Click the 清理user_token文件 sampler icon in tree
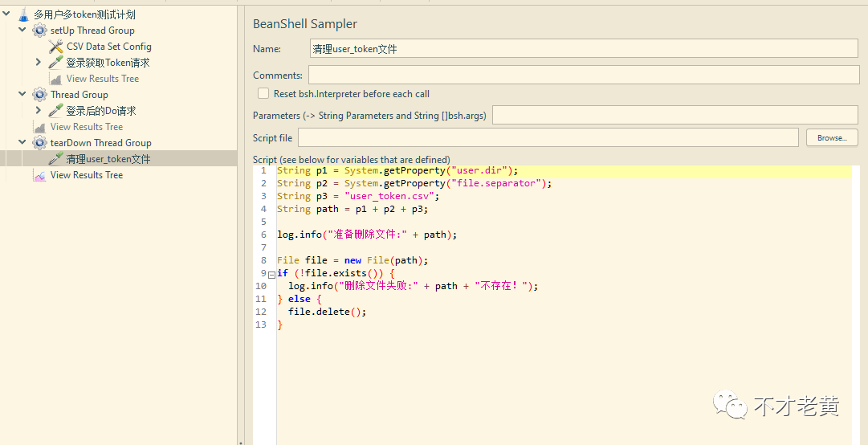 56,159
